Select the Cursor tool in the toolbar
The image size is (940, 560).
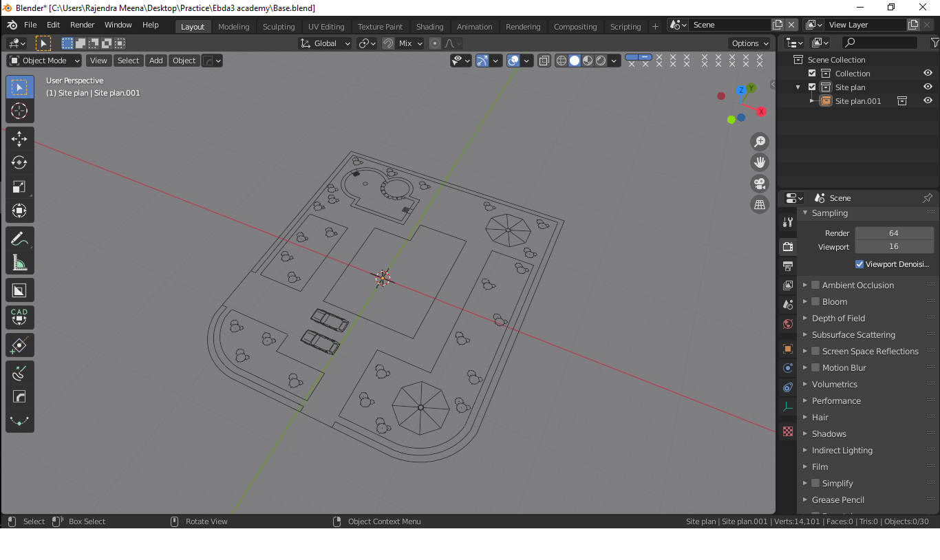(19, 111)
